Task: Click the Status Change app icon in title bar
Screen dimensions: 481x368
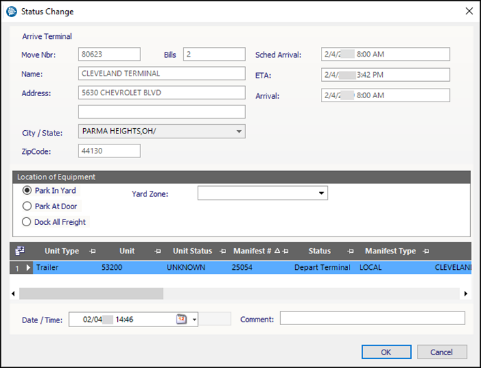Action: click(11, 11)
